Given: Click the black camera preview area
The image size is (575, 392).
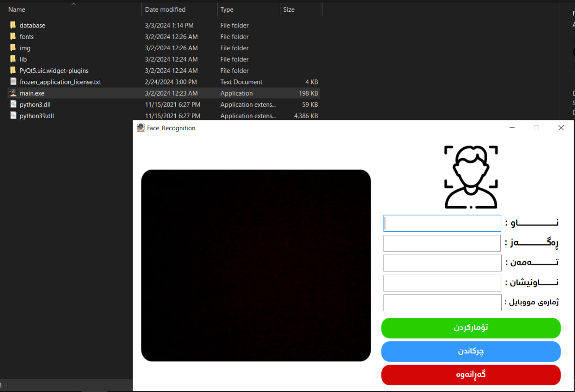Looking at the screenshot, I should pyautogui.click(x=256, y=265).
